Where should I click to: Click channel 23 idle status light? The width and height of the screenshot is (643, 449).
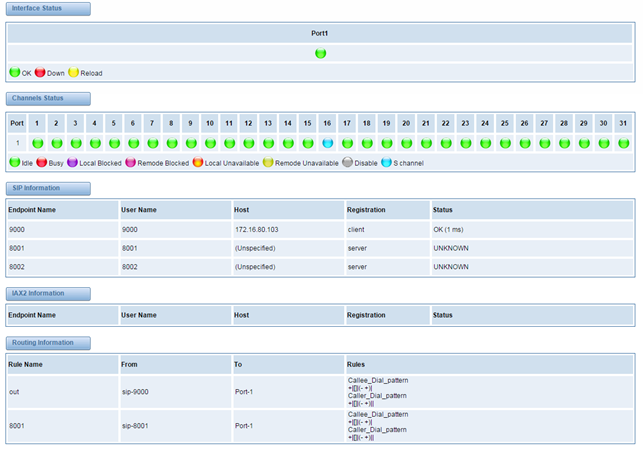click(465, 143)
